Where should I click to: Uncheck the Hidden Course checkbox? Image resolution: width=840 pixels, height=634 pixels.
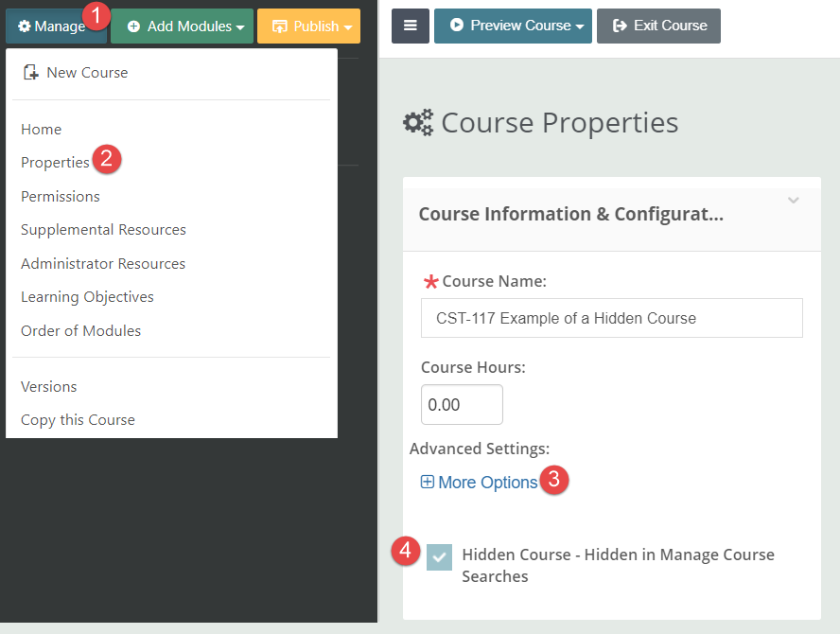click(x=439, y=558)
